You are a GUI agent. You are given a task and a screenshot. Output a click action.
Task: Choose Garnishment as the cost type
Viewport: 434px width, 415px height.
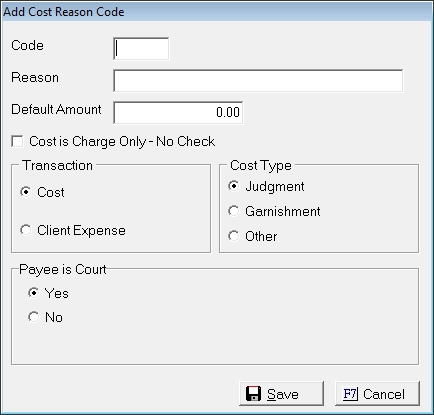tap(234, 211)
